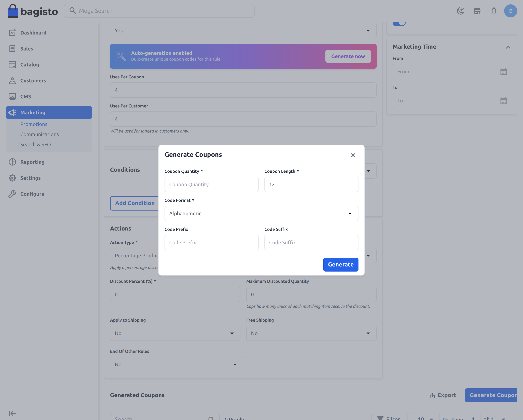This screenshot has height=420, width=523.
Task: Click the Customers sidebar icon
Action: tap(12, 81)
